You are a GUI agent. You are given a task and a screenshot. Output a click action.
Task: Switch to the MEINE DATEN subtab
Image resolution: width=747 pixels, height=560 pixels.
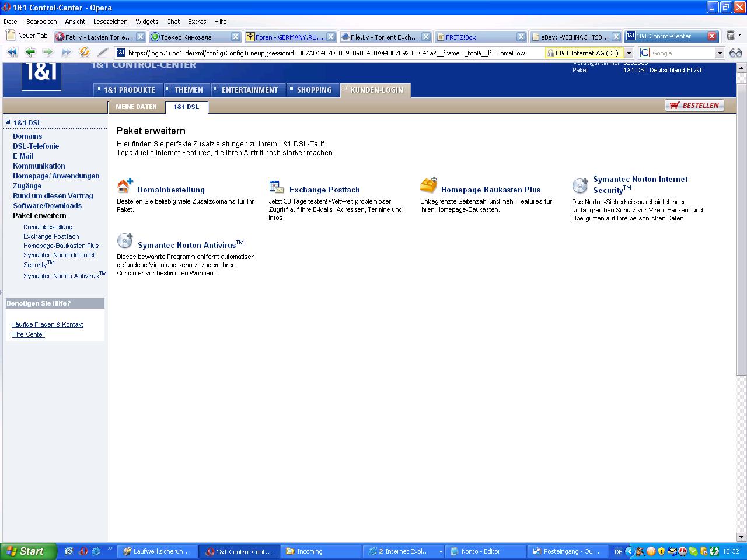136,107
